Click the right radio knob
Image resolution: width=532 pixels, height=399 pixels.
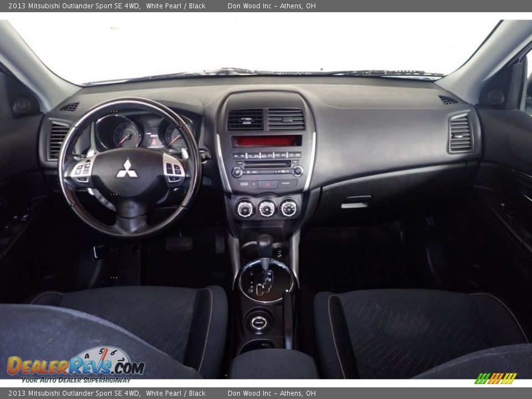(x=298, y=171)
